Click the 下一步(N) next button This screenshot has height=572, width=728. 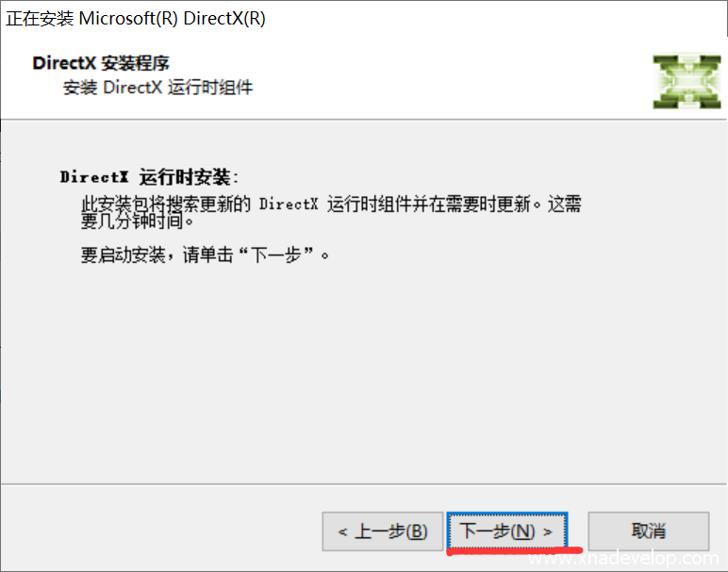[x=507, y=531]
